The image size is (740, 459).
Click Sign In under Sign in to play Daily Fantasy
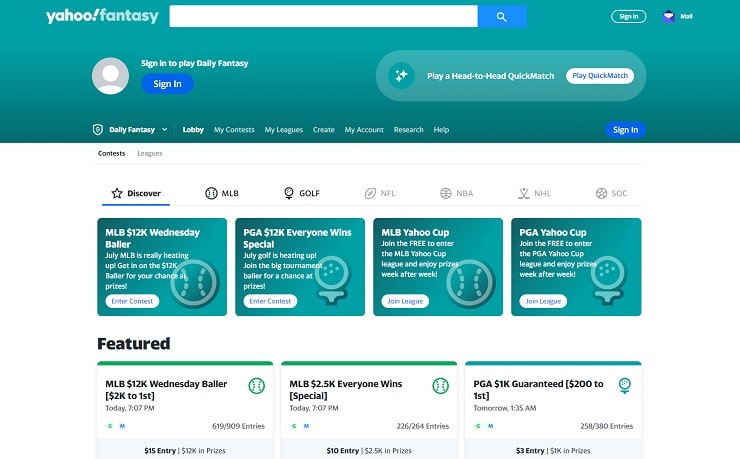(x=167, y=84)
